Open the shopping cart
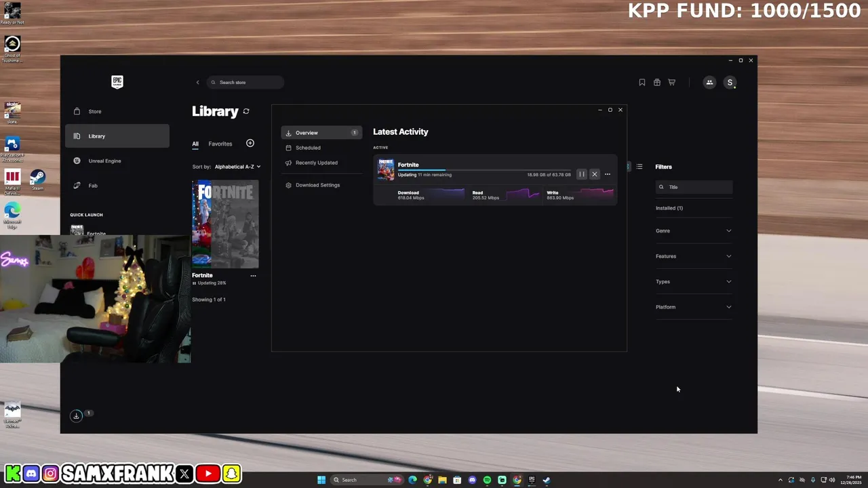 pos(672,82)
